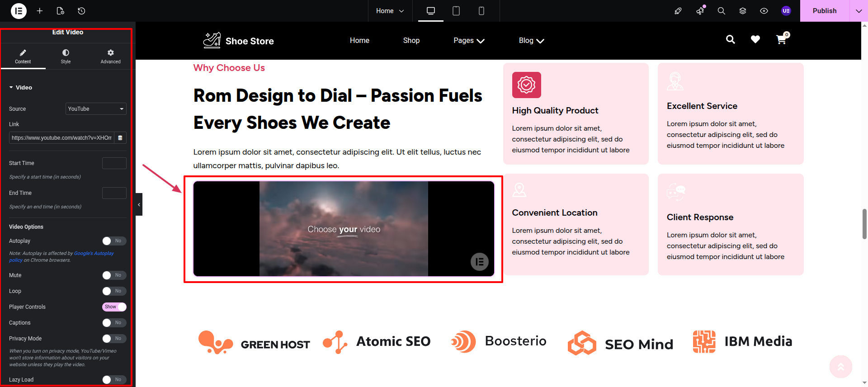Open the Advanced tab
Screen dimensions: 868x387
click(x=110, y=57)
